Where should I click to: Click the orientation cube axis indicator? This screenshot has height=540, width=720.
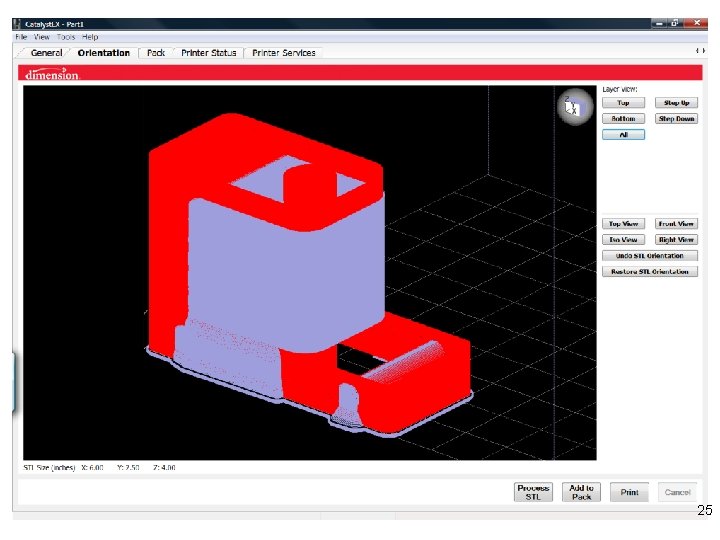(x=575, y=107)
